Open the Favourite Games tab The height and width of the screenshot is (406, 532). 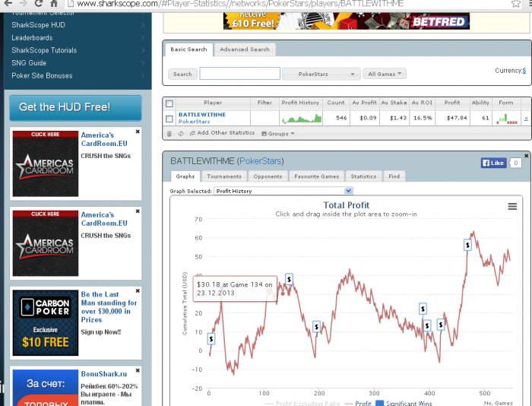(317, 176)
